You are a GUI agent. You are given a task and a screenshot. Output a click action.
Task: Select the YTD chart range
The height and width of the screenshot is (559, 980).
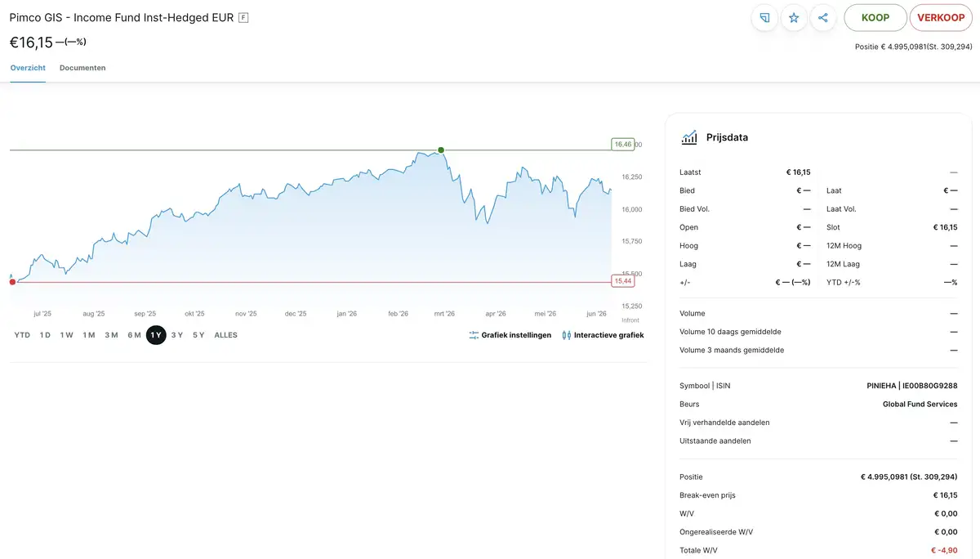click(22, 335)
